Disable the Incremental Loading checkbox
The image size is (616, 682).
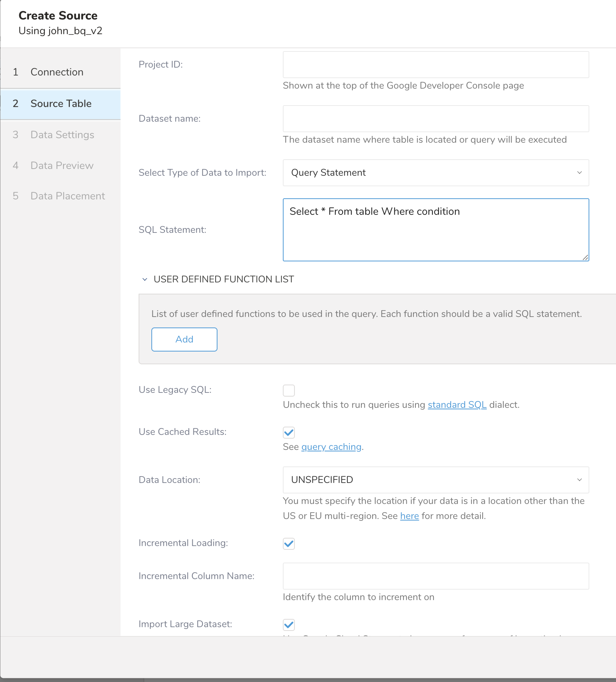tap(289, 544)
